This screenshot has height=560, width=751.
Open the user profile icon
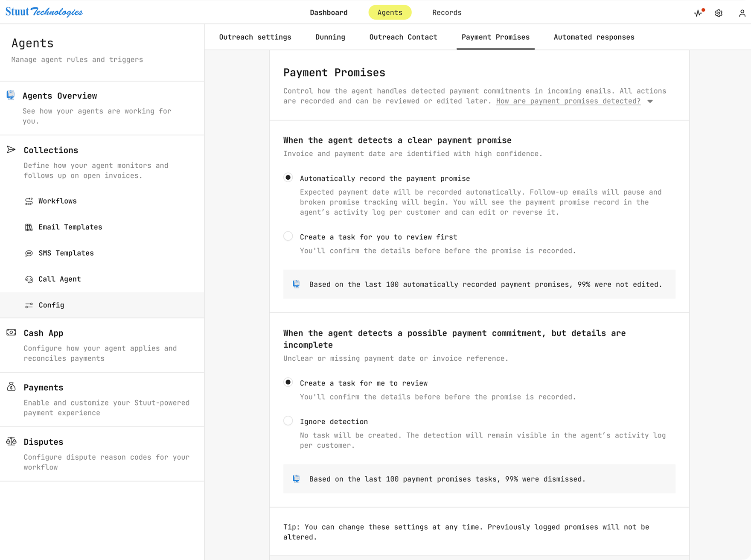(x=742, y=13)
